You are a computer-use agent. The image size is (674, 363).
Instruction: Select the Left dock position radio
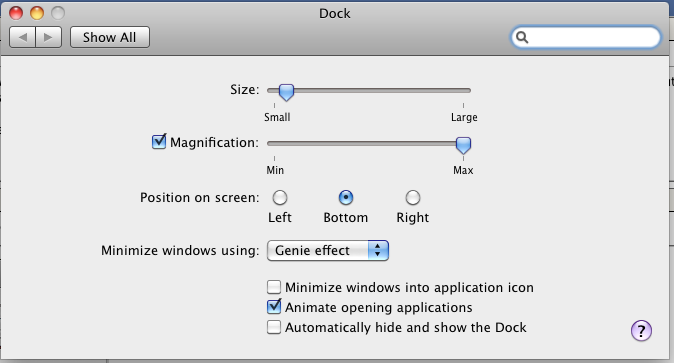[280, 198]
